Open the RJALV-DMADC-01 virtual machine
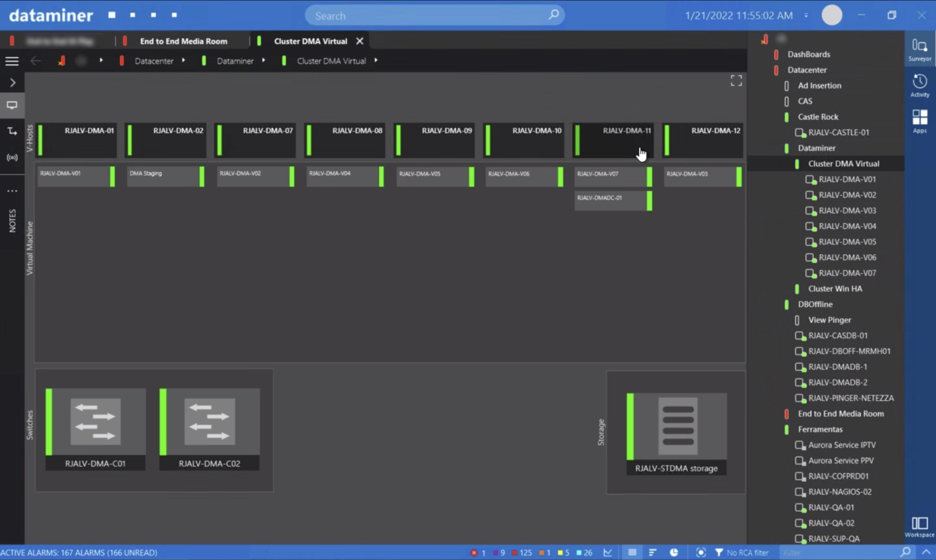Image resolution: width=936 pixels, height=560 pixels. (x=613, y=200)
